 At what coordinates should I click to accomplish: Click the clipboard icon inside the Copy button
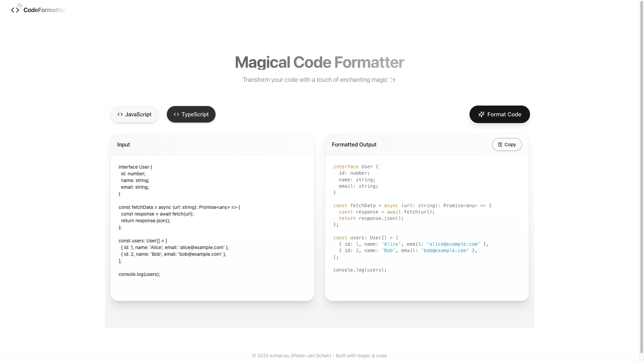[500, 144]
